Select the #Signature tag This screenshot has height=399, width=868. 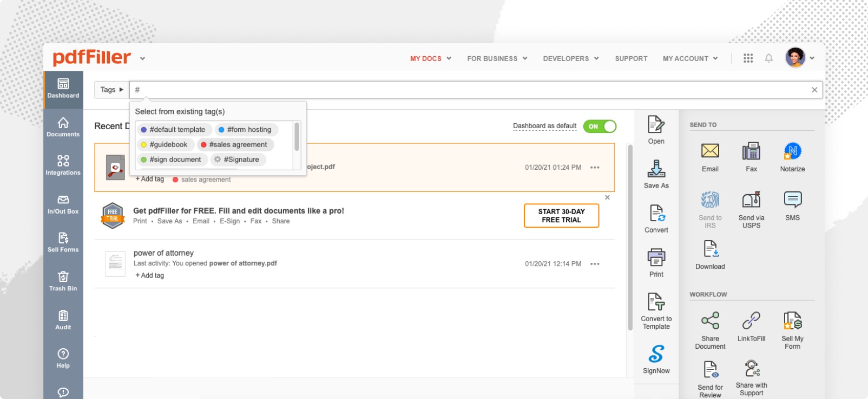tap(237, 160)
